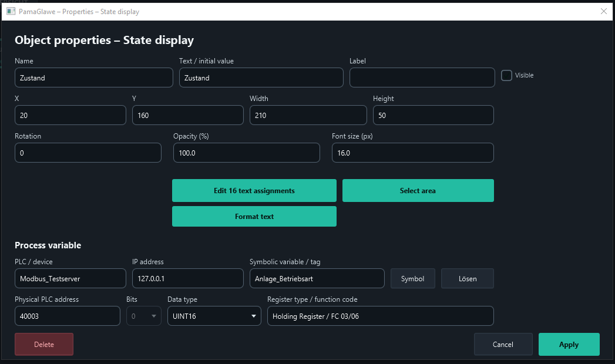
Task: Click the Text / initial value field
Action: (261, 77)
